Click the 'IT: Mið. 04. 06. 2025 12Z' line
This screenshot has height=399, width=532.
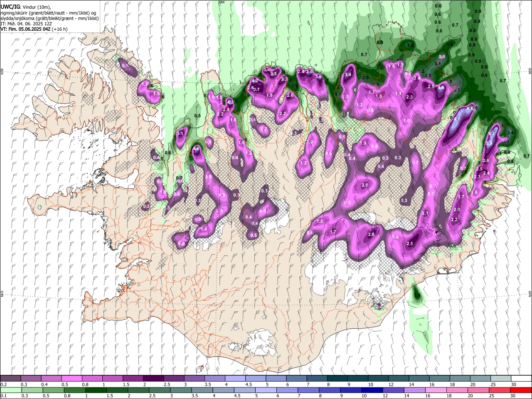27,24
